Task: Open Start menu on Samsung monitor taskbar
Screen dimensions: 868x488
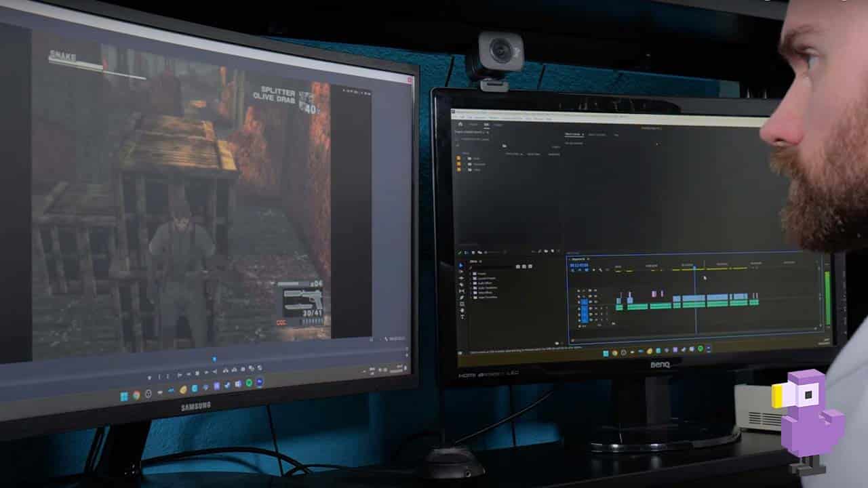Action: click(124, 396)
